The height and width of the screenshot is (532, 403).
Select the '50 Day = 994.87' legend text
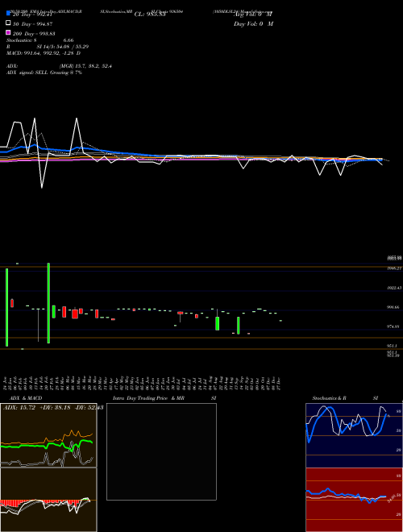[33, 24]
